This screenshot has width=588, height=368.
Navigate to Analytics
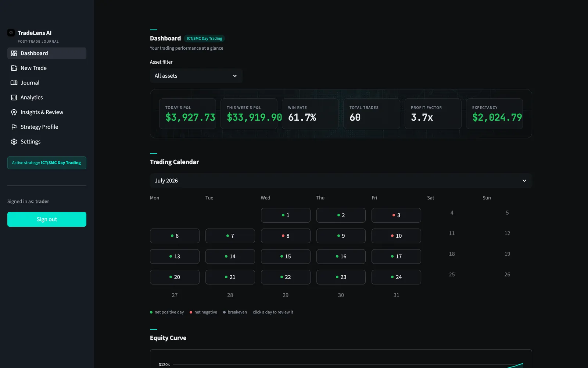point(47,98)
